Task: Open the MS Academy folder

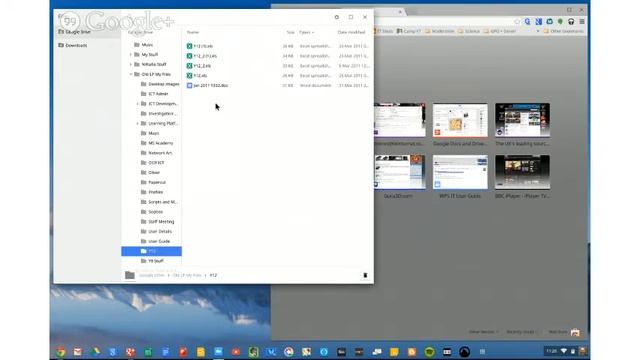Action: point(157,143)
